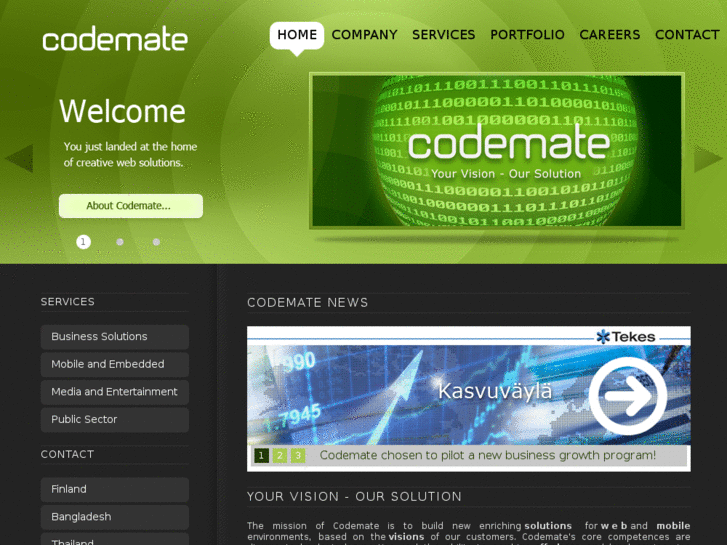This screenshot has width=727, height=545.
Task: Switch news slider to item 2
Action: tap(280, 455)
